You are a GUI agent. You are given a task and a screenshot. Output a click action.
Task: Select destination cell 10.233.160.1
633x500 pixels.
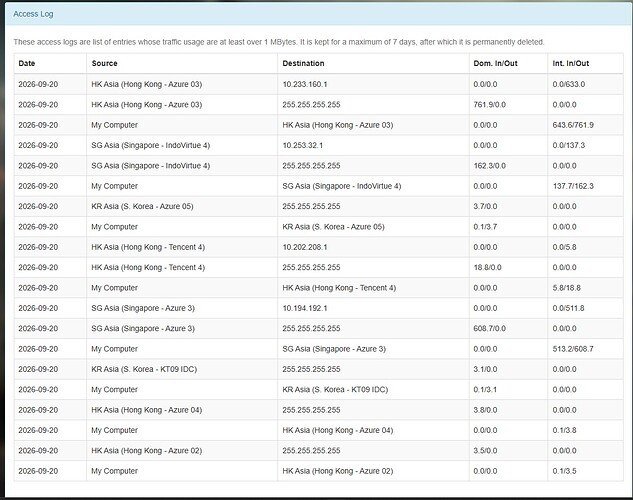click(x=305, y=84)
